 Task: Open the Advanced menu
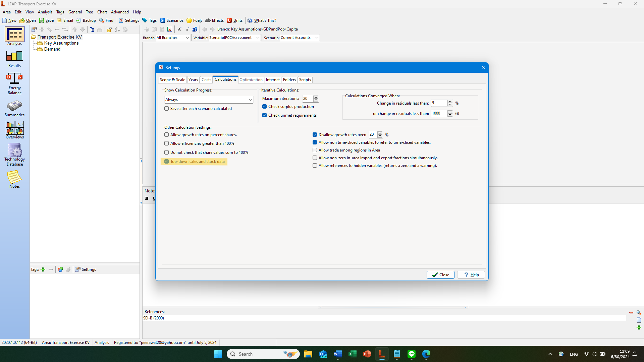(120, 12)
